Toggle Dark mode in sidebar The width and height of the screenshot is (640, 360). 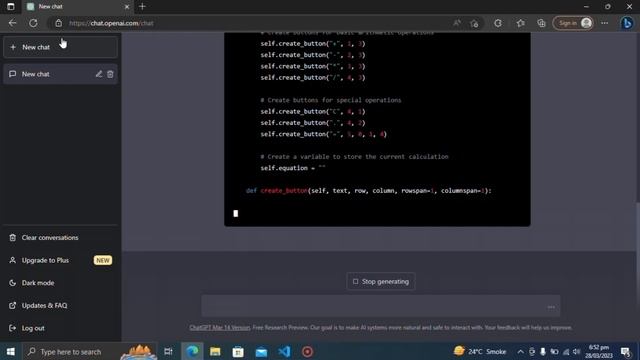38,283
